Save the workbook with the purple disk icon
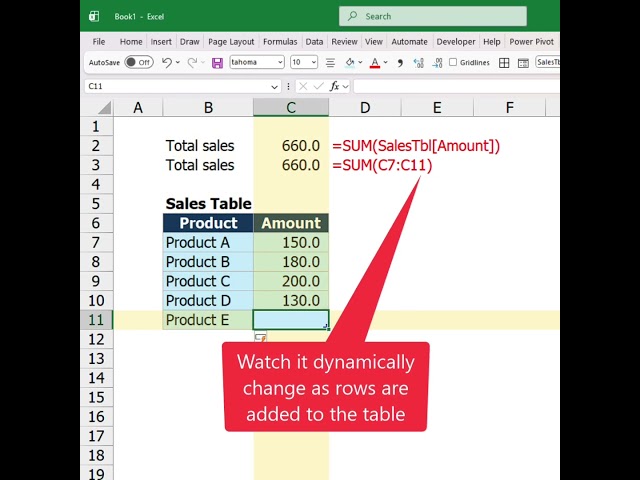The height and width of the screenshot is (480, 640). click(x=217, y=63)
